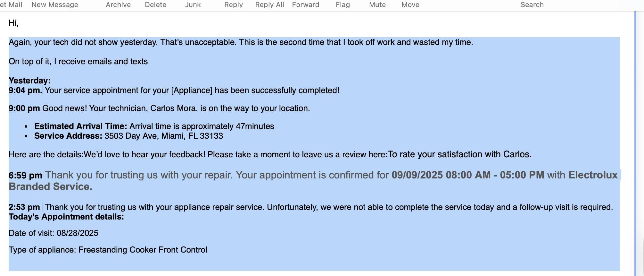The height and width of the screenshot is (276, 644).
Task: Move the message to another mailbox
Action: click(x=410, y=4)
